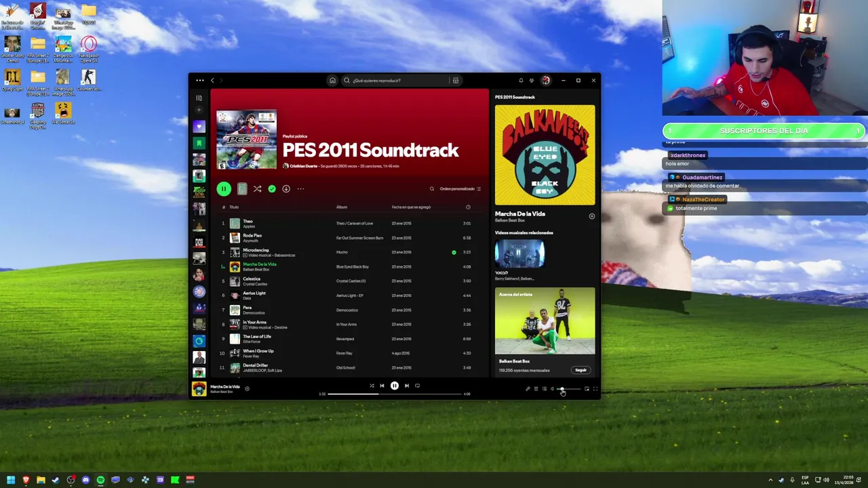Download the PES 2011 Soundtrack playlist
The image size is (868, 488).
[286, 189]
